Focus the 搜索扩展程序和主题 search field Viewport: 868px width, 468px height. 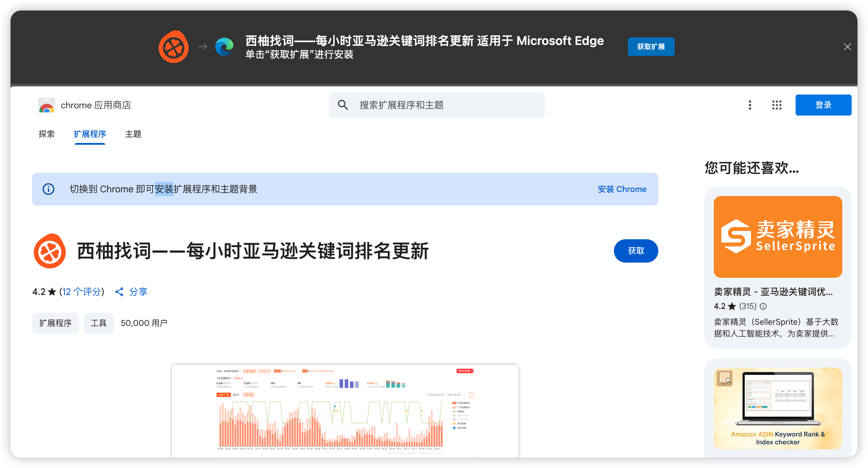[x=437, y=105]
